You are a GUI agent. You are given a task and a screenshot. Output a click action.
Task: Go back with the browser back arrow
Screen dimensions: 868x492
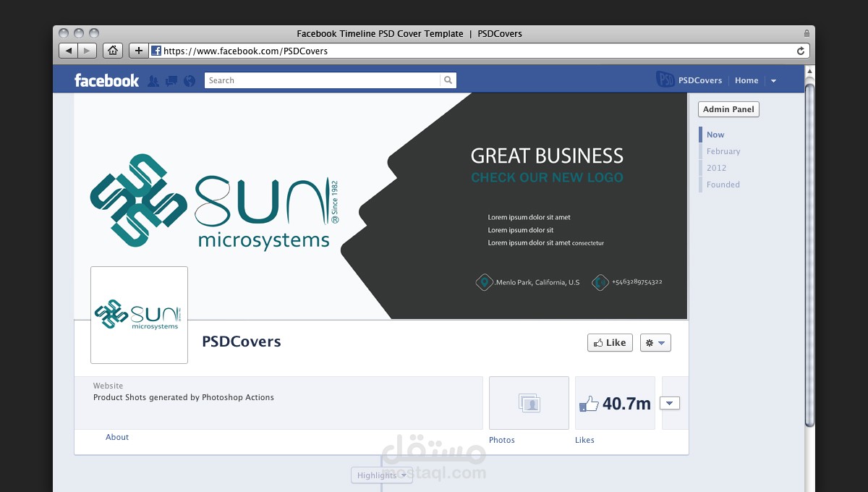tap(69, 51)
